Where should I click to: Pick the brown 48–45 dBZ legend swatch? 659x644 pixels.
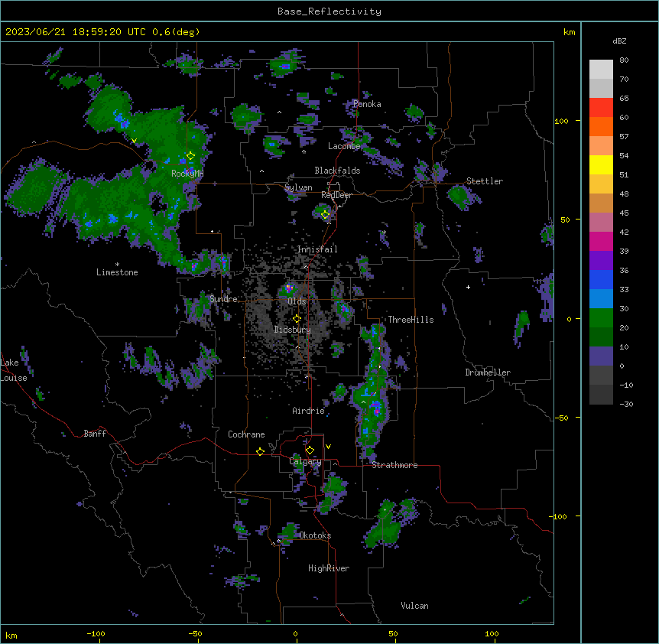(601, 203)
